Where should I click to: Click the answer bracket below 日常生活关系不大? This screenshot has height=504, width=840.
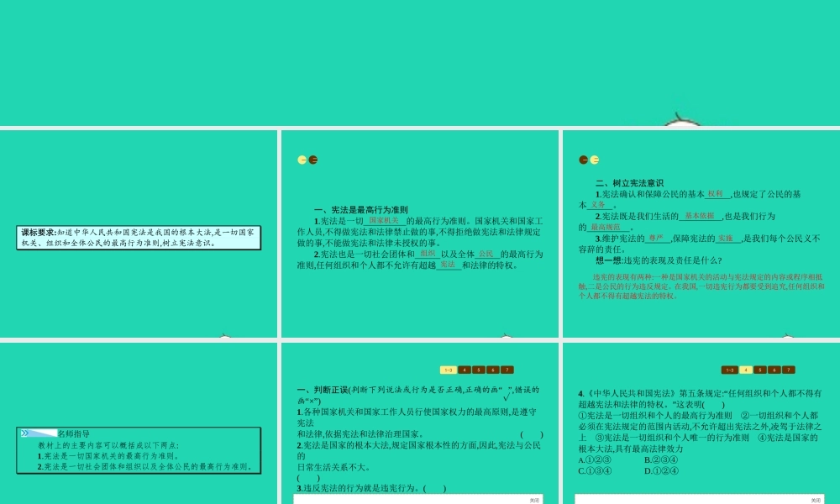(308, 478)
